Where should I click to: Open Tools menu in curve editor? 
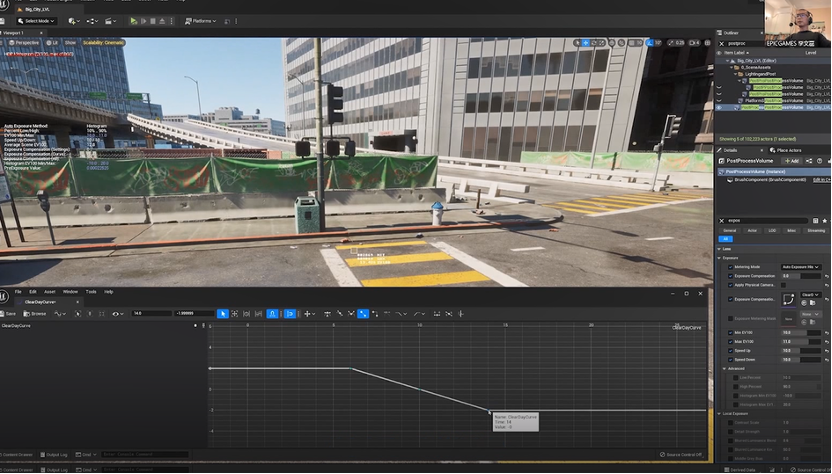(91, 291)
